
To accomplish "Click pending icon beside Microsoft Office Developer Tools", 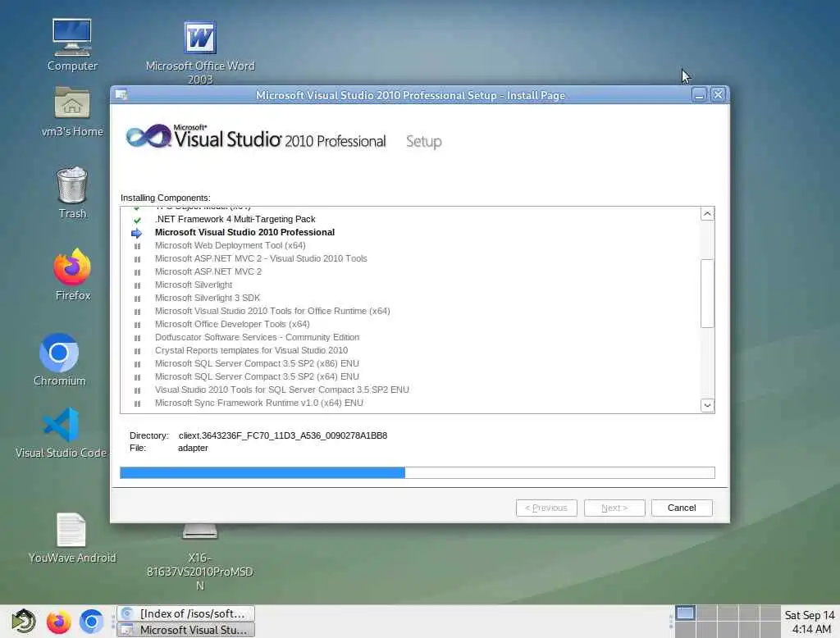I will pyautogui.click(x=137, y=326).
